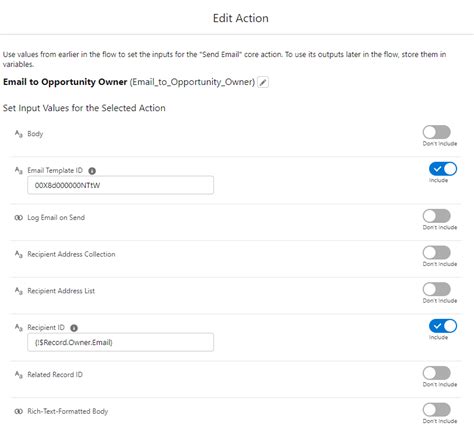Click the info icon next to Email Template ID
474x430 pixels.
(x=92, y=171)
